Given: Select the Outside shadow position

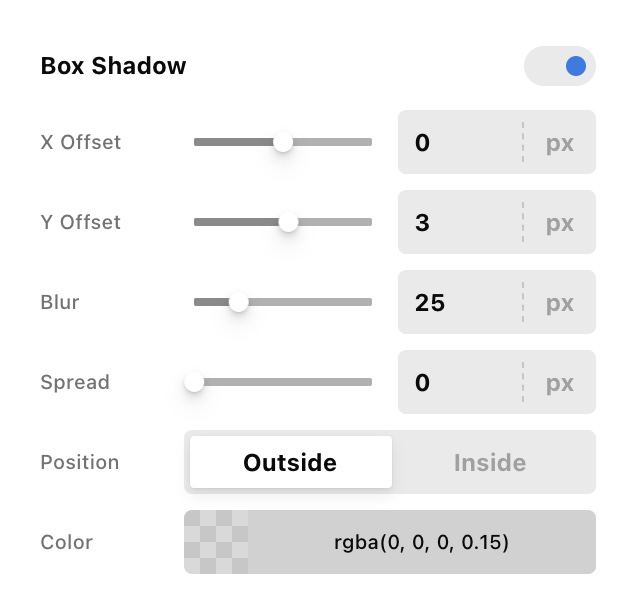Looking at the screenshot, I should [x=290, y=462].
